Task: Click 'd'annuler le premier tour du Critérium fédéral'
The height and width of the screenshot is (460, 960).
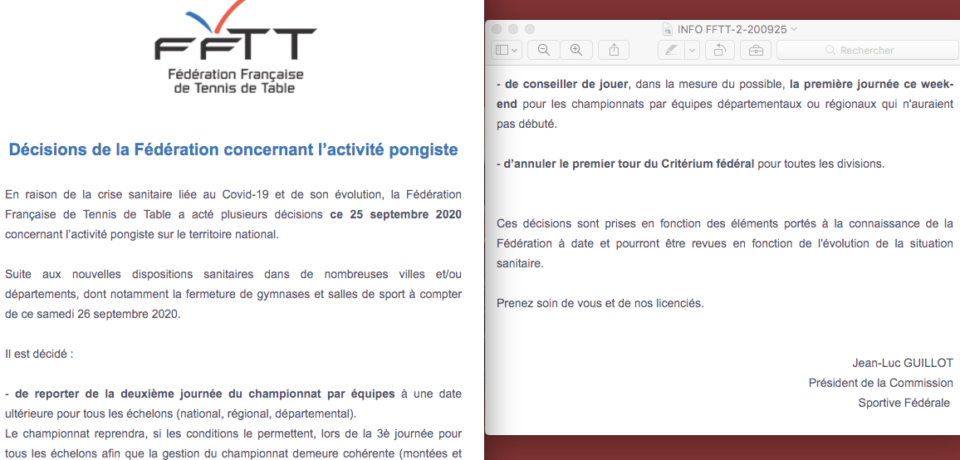Action: click(629, 164)
